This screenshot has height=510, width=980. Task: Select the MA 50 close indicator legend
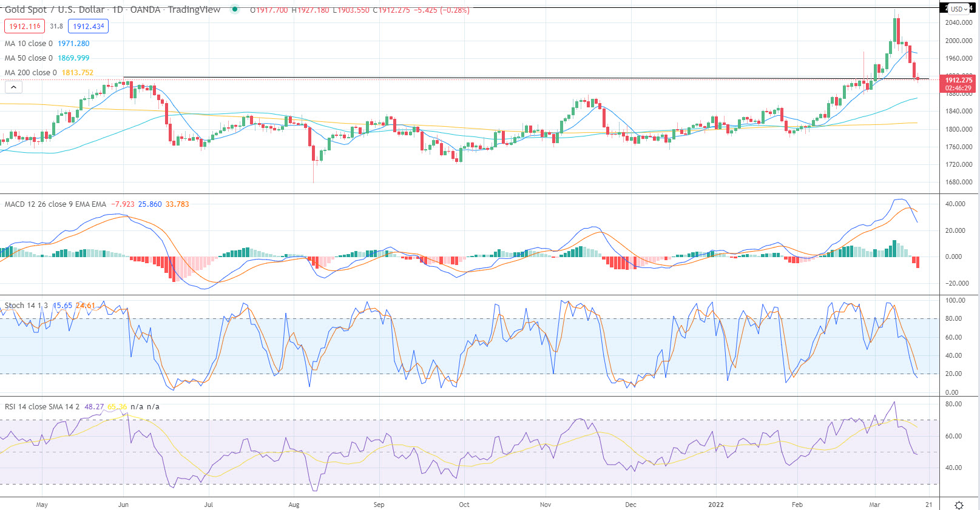coord(29,58)
